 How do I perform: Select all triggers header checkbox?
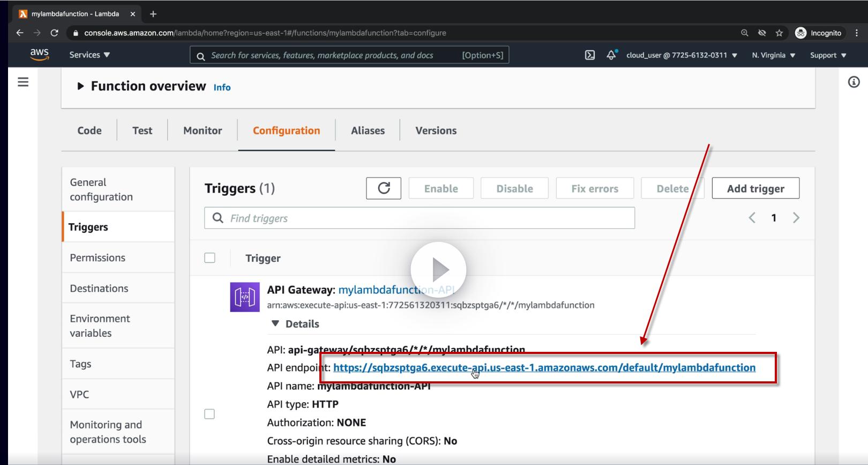pyautogui.click(x=210, y=258)
